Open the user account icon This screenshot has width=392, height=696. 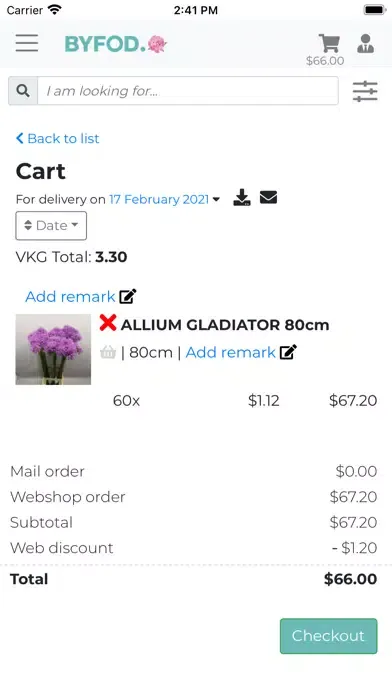pyautogui.click(x=365, y=43)
